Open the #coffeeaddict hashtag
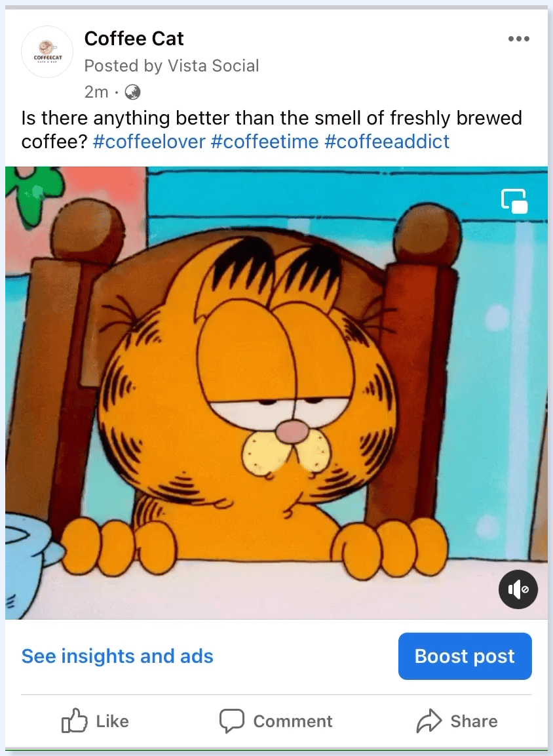The image size is (553, 756). point(387,141)
